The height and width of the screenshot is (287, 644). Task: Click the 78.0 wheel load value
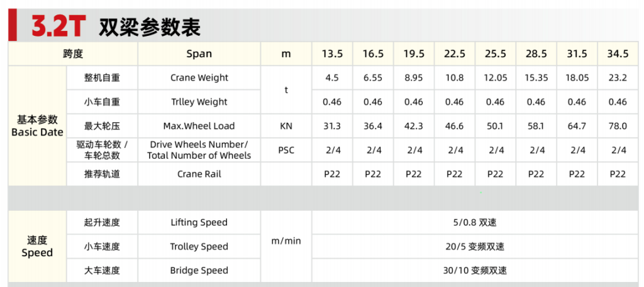pos(618,126)
